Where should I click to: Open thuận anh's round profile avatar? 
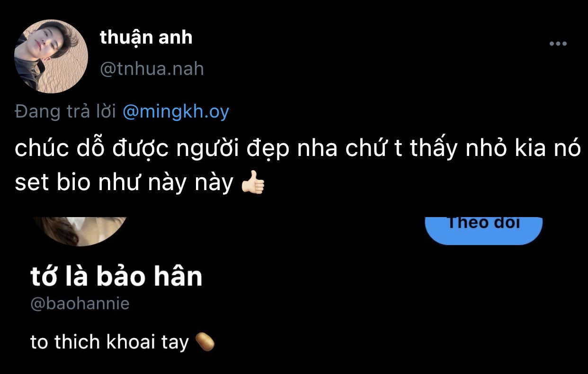click(51, 56)
